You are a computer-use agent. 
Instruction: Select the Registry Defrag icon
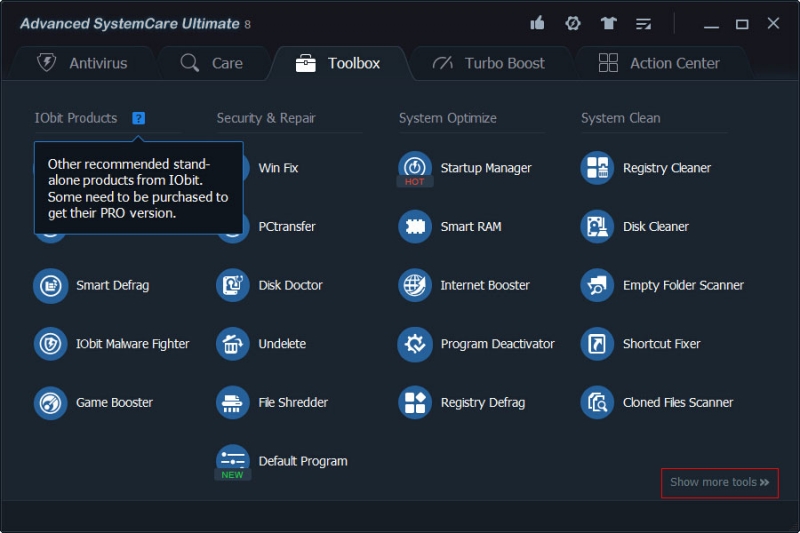click(415, 402)
